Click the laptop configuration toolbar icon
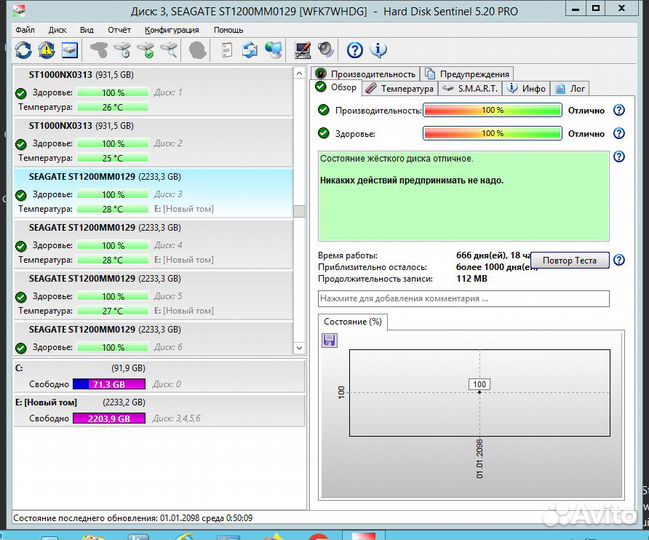The image size is (649, 540). tap(303, 50)
